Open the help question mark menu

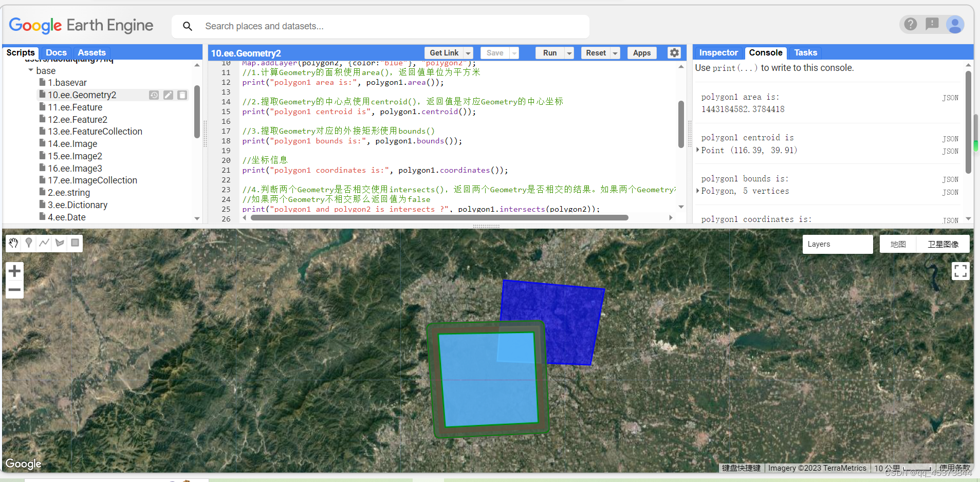pos(911,24)
